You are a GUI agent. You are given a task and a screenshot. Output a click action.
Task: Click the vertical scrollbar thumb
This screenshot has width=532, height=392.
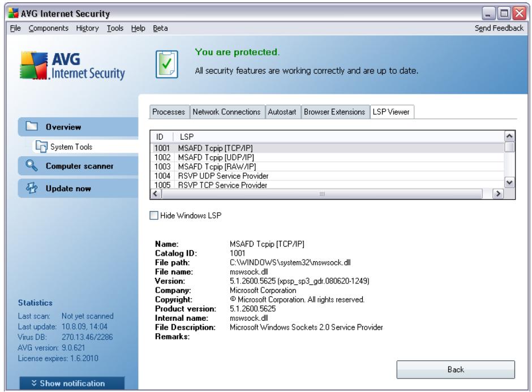pyautogui.click(x=509, y=147)
